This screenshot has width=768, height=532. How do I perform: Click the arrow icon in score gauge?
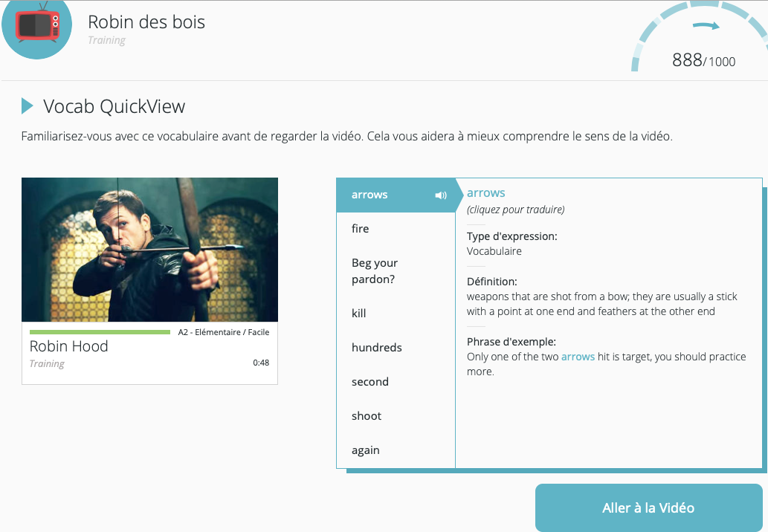coord(706,27)
